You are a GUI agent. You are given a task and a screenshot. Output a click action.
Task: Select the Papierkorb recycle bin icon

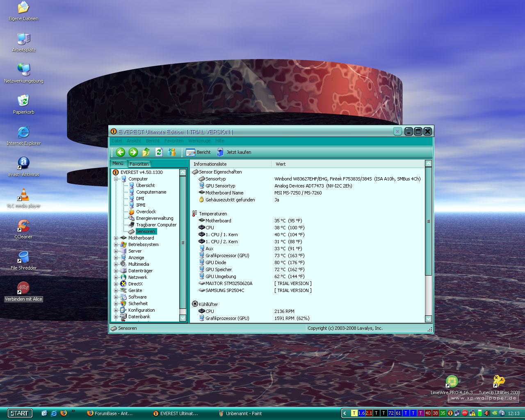23,105
